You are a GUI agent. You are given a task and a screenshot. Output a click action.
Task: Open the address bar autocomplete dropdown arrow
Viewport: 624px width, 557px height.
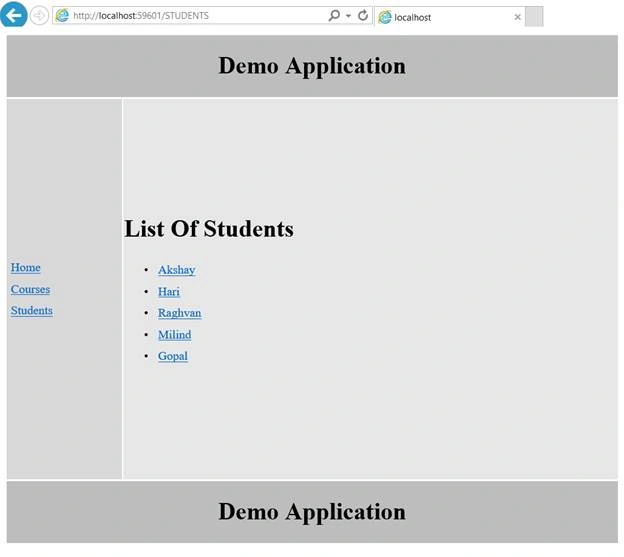(x=348, y=16)
